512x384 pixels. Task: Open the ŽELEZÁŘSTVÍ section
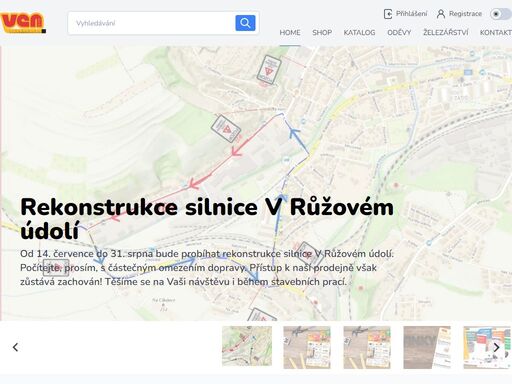point(446,33)
